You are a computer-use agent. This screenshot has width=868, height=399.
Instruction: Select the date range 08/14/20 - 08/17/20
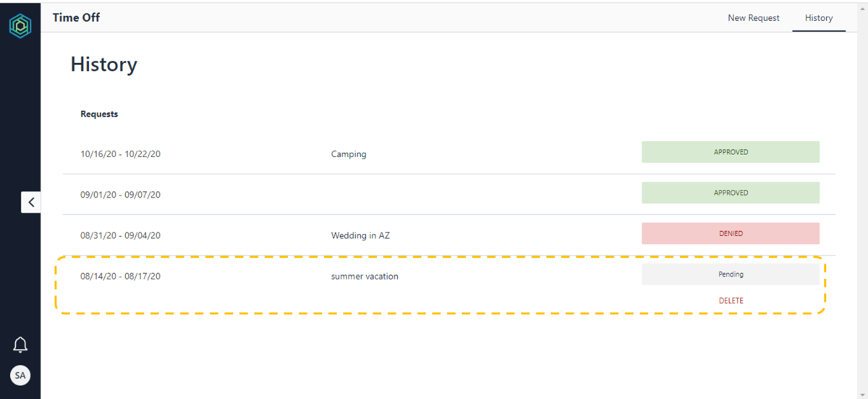click(120, 276)
